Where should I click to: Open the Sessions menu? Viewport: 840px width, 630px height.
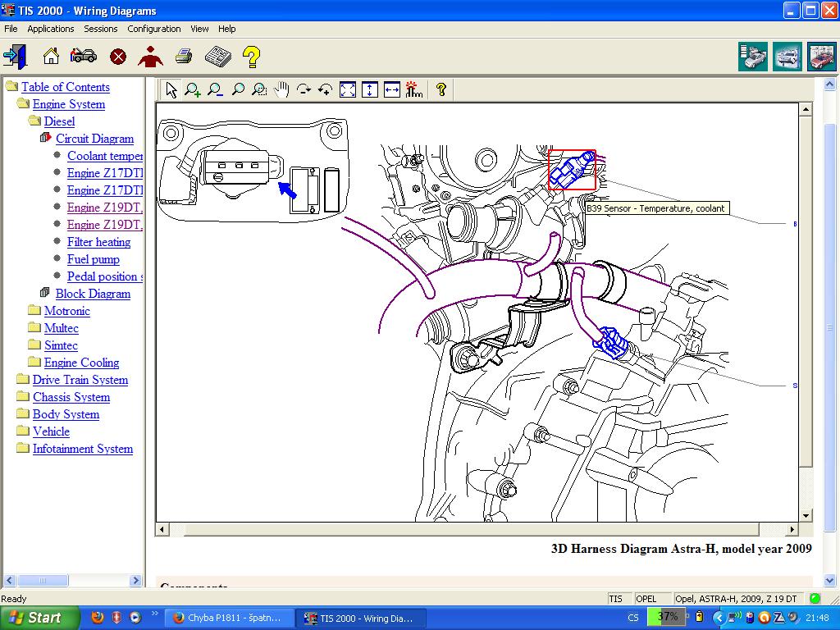[x=101, y=29]
